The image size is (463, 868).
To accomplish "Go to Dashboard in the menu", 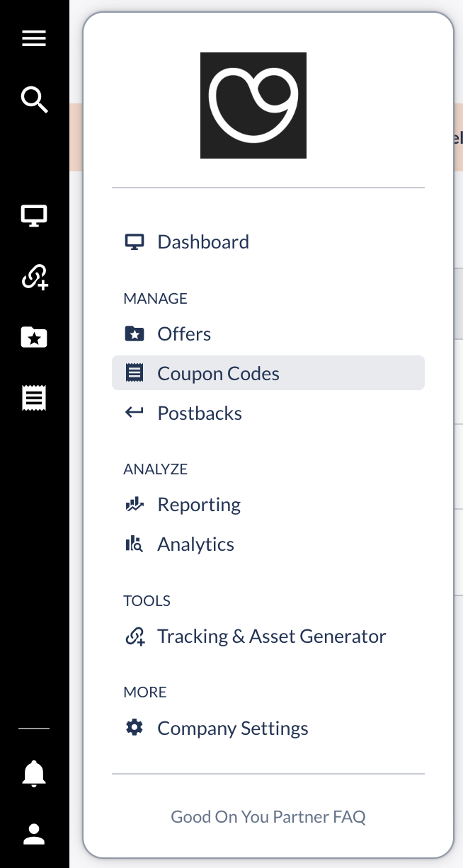I will coord(203,242).
